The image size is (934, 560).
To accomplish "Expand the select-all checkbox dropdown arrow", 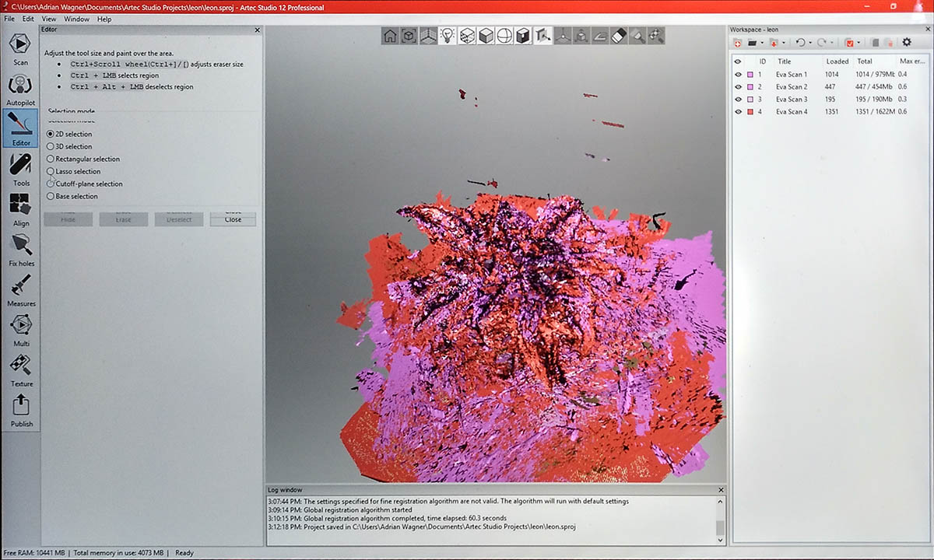I will (x=859, y=43).
